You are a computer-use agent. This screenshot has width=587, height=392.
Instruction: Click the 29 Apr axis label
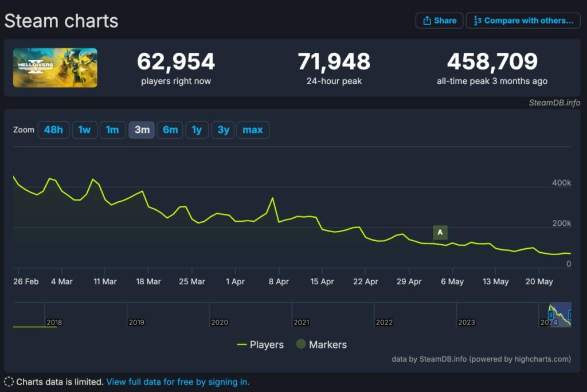pyautogui.click(x=409, y=281)
